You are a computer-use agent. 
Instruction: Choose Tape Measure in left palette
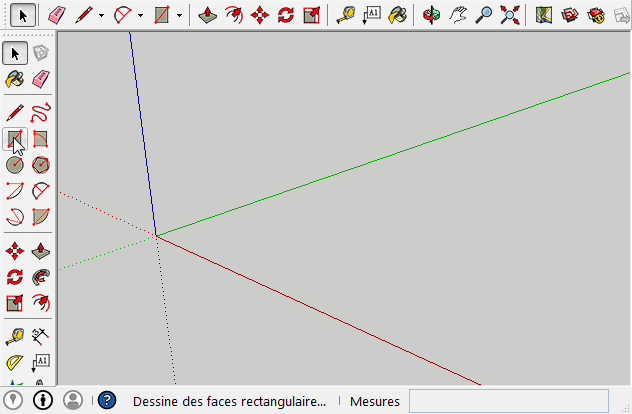(x=15, y=337)
